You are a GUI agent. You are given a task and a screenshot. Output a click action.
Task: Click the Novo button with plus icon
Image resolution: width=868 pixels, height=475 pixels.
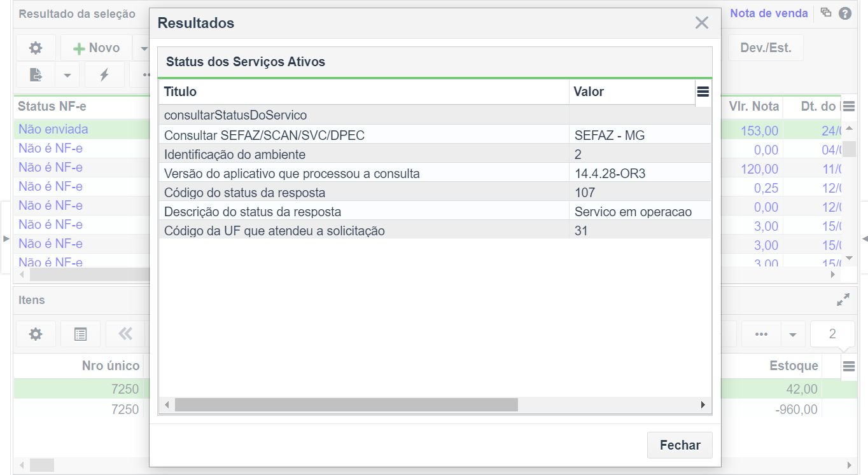(96, 48)
